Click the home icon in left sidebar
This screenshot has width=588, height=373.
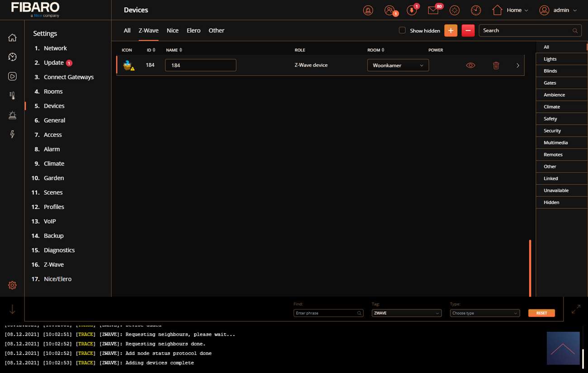point(12,38)
